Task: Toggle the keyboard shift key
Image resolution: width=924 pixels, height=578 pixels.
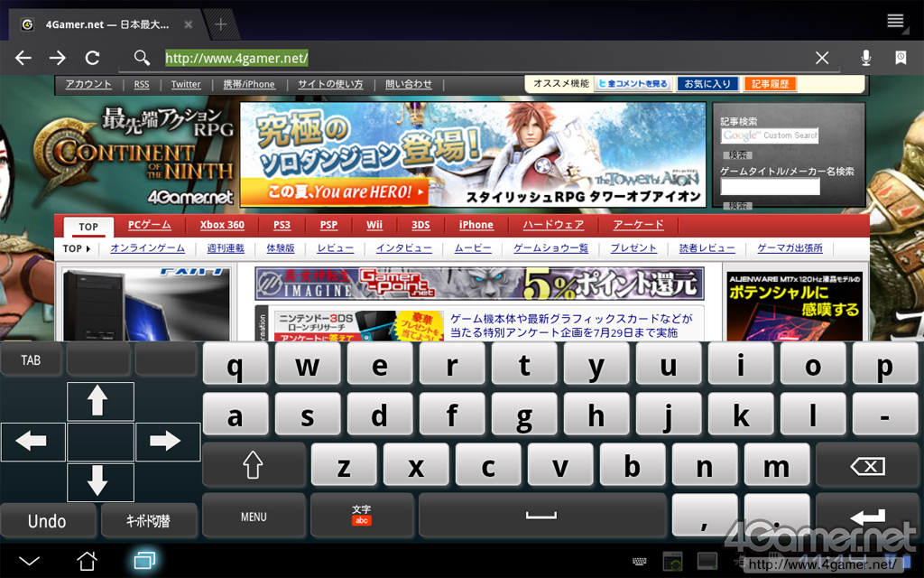Action: coord(254,465)
